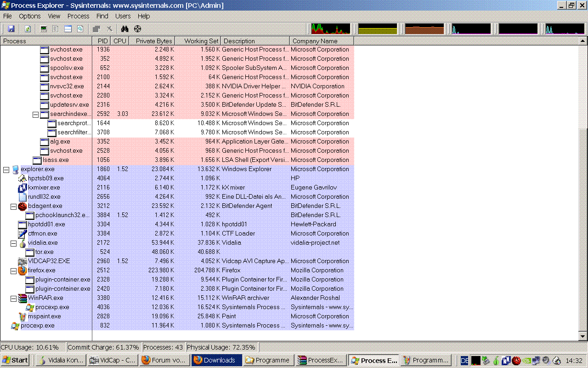This screenshot has width=588, height=368.
Task: Sort by the CPU column header
Action: pyautogui.click(x=120, y=41)
